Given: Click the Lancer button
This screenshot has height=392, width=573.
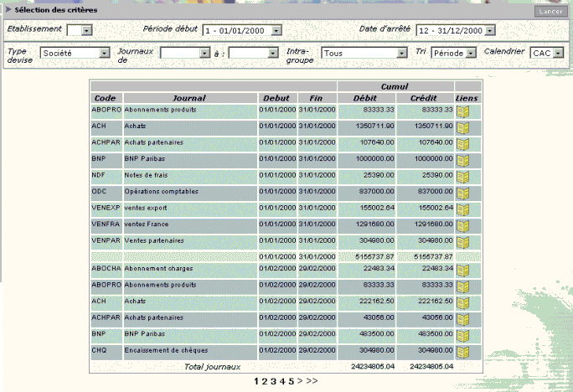Looking at the screenshot, I should 550,12.
